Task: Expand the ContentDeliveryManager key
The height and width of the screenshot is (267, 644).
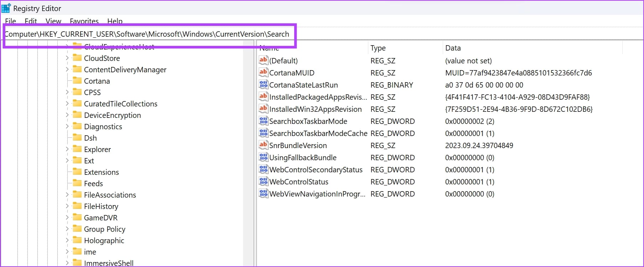Action: pos(67,69)
